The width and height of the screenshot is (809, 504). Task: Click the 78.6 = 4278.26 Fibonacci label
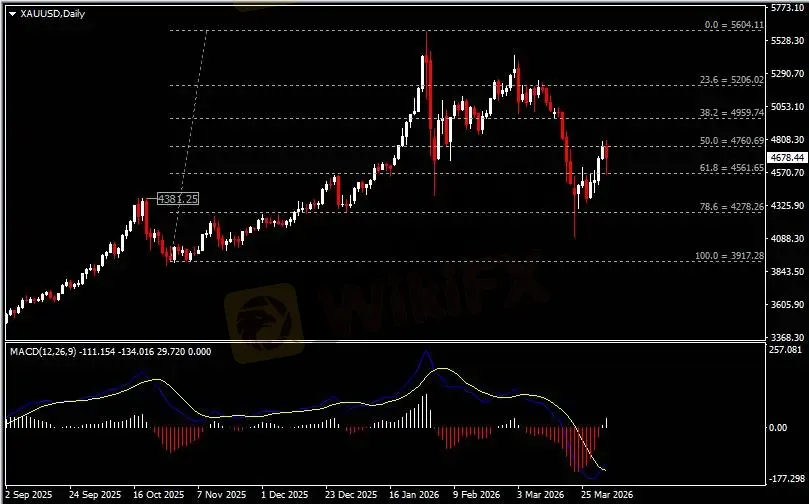coord(731,207)
